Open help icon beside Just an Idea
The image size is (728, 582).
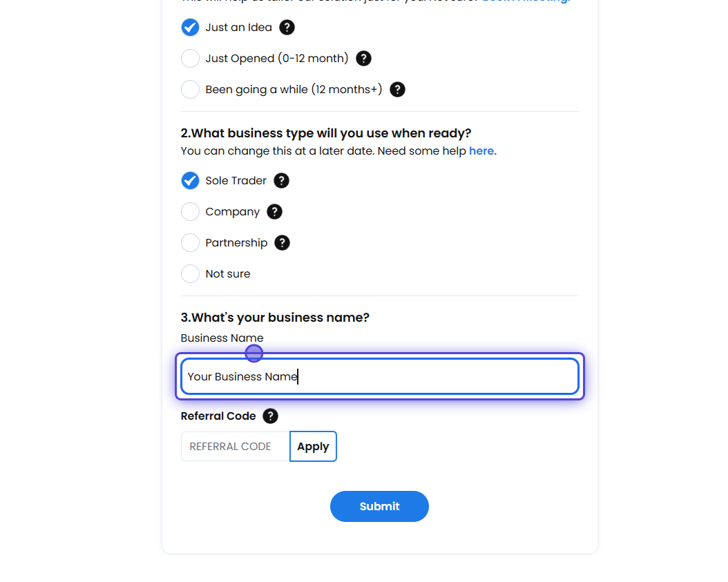[287, 28]
